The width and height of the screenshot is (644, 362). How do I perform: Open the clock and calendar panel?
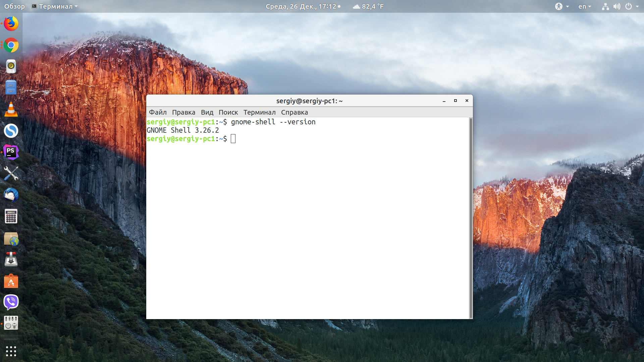coord(303,6)
